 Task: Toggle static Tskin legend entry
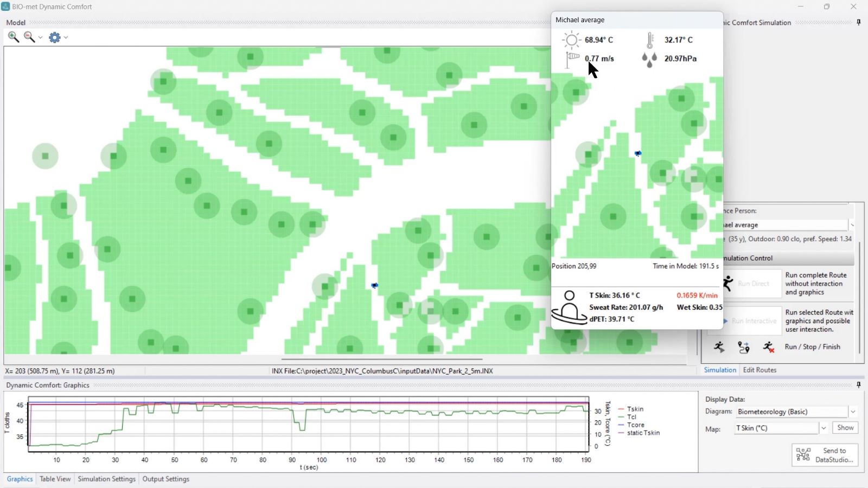pos(640,433)
